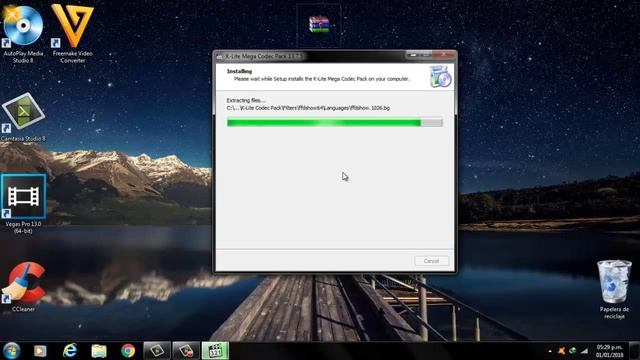Click the ffdshow.1026.bg file path text
The image size is (640, 360).
(x=308, y=108)
